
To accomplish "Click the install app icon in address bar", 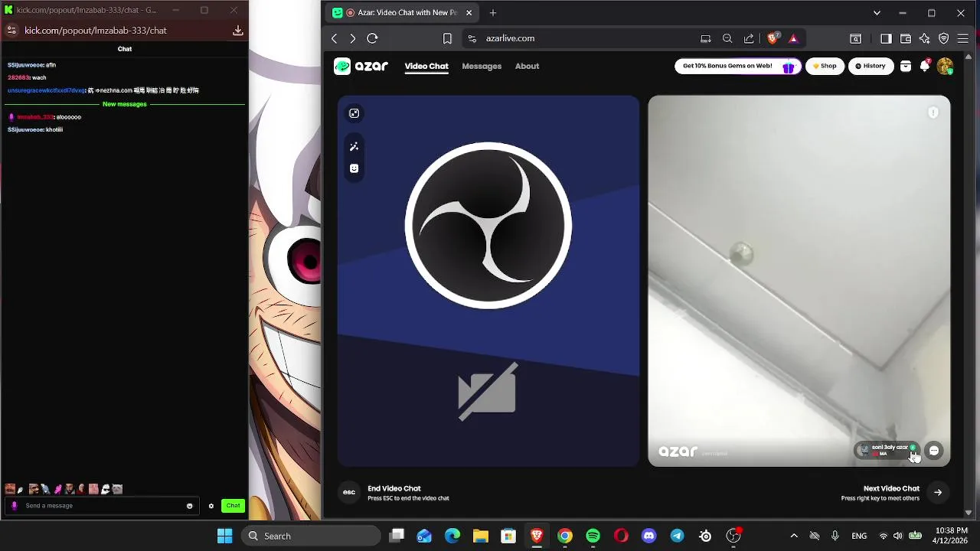I will 706,38.
